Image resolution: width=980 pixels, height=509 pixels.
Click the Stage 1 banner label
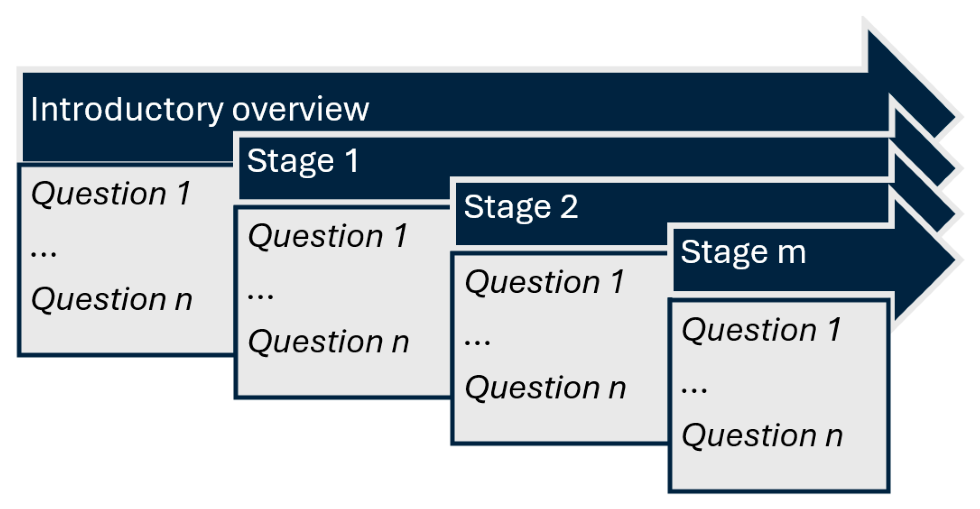tap(303, 161)
